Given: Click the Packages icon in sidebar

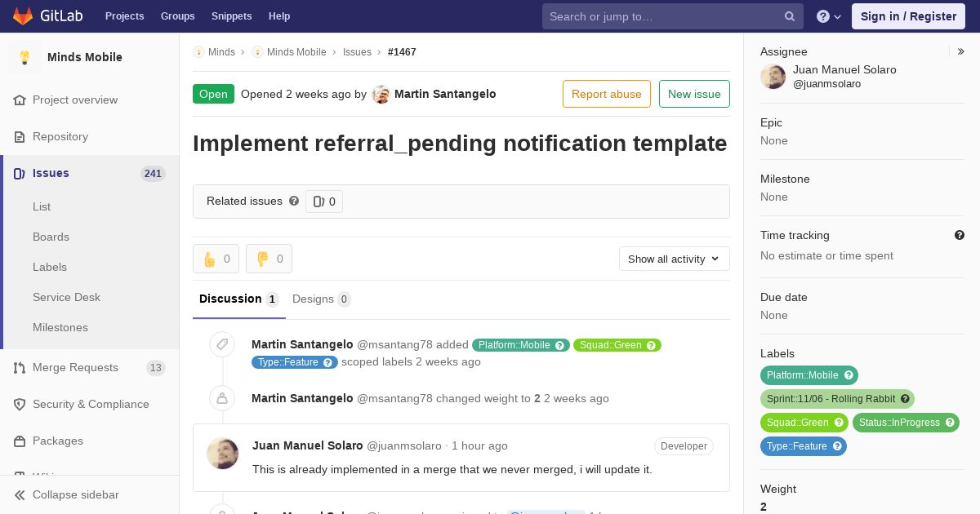Looking at the screenshot, I should pos(20,441).
